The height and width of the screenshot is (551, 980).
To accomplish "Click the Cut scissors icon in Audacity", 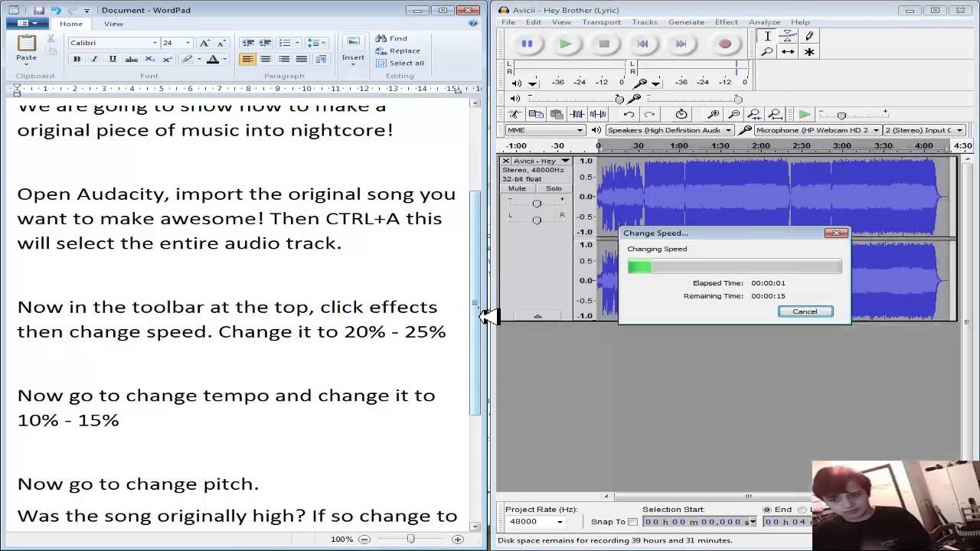I will coord(515,114).
